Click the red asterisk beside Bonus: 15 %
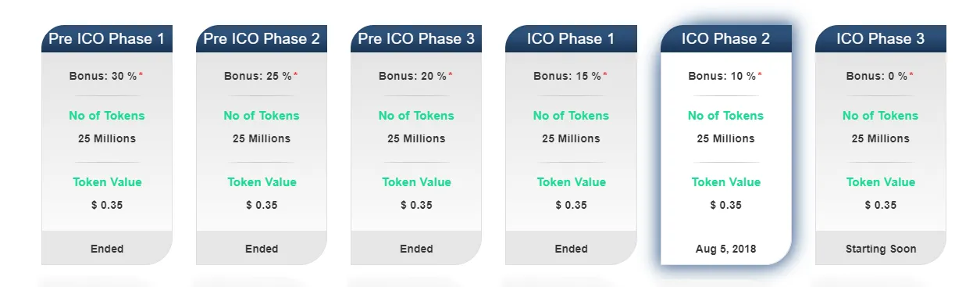 point(605,75)
